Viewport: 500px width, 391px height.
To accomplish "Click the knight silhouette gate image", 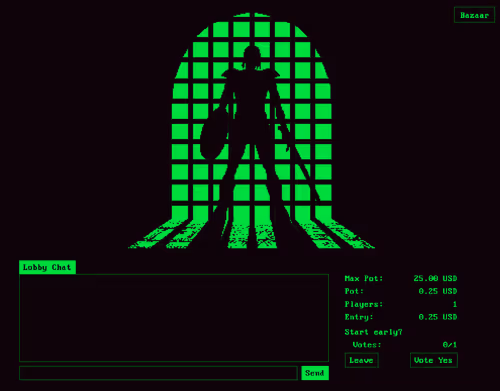I will point(252,131).
